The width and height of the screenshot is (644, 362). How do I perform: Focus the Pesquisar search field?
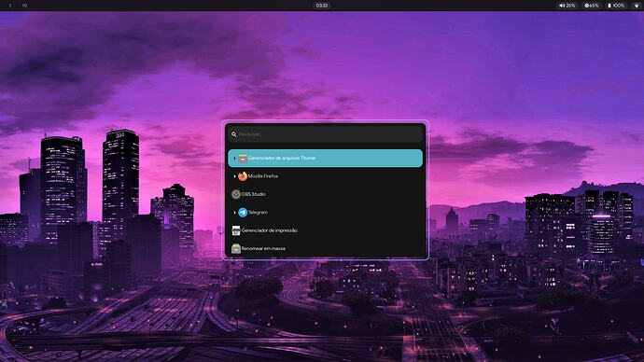pos(326,134)
